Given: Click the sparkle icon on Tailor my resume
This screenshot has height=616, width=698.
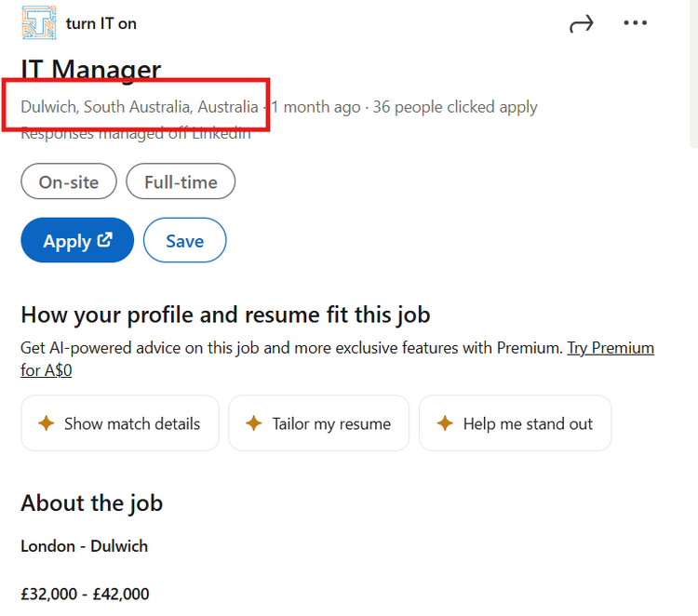Looking at the screenshot, I should pyautogui.click(x=254, y=422).
